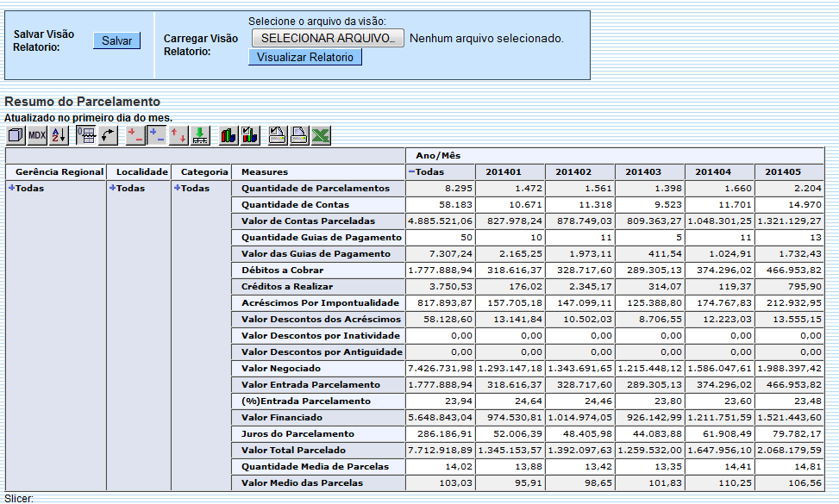Click SELECIONAR ARQUIVO to choose a file

coord(326,38)
